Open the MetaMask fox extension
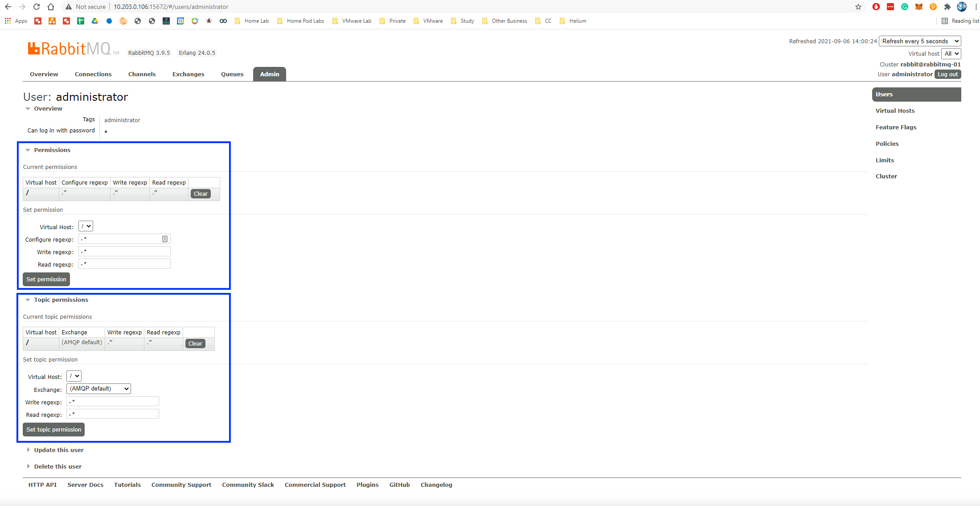 (x=918, y=7)
